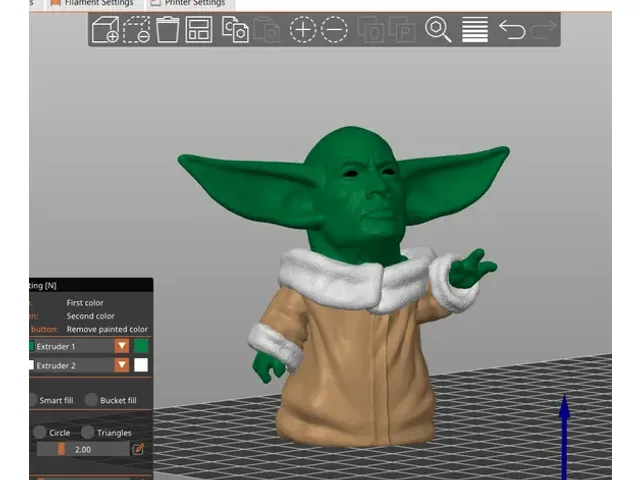
Task: Click the green Extruder 1 color swatch
Action: 141,346
